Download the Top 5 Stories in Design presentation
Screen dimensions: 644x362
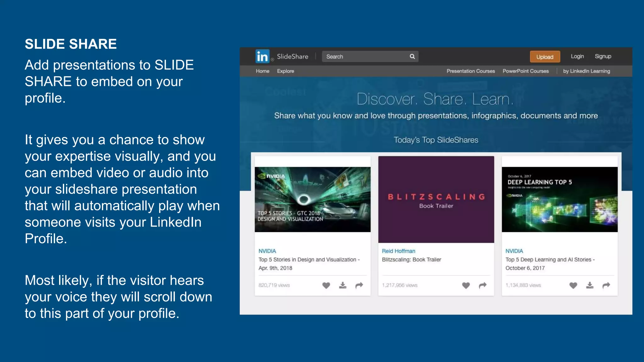(x=343, y=285)
